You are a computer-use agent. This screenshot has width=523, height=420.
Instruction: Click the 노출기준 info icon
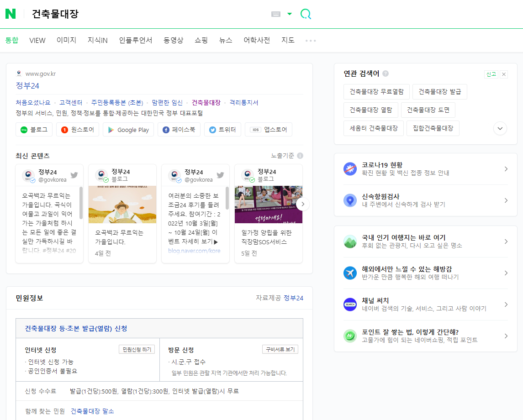coord(300,156)
